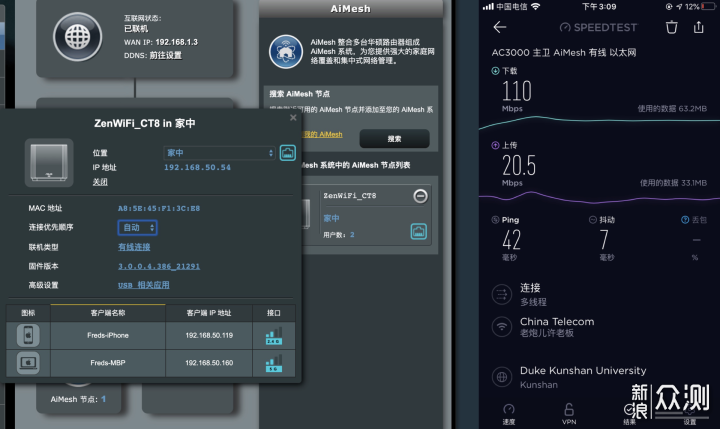The image size is (720, 429).
Task: Click the 客户端名称 column header
Action: pyautogui.click(x=108, y=313)
